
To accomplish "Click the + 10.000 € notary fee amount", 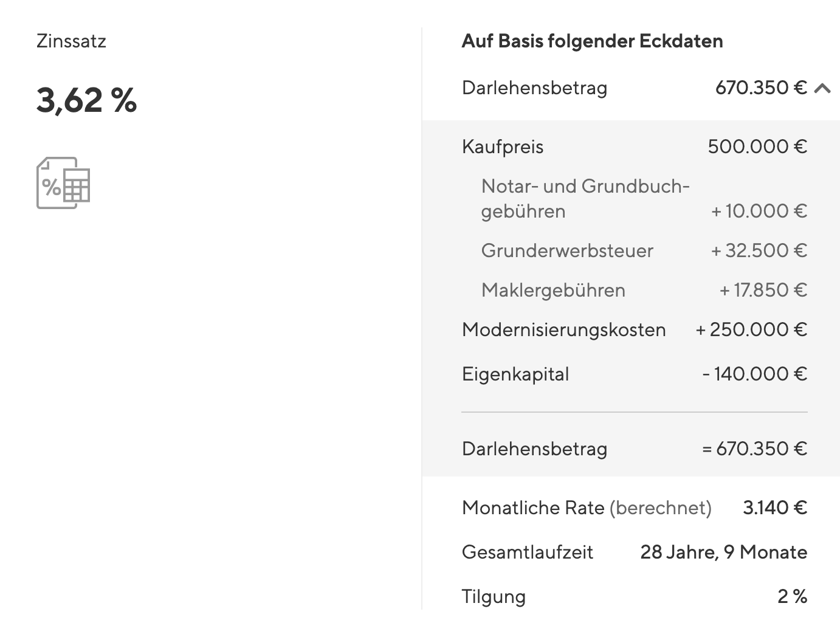I will [759, 211].
